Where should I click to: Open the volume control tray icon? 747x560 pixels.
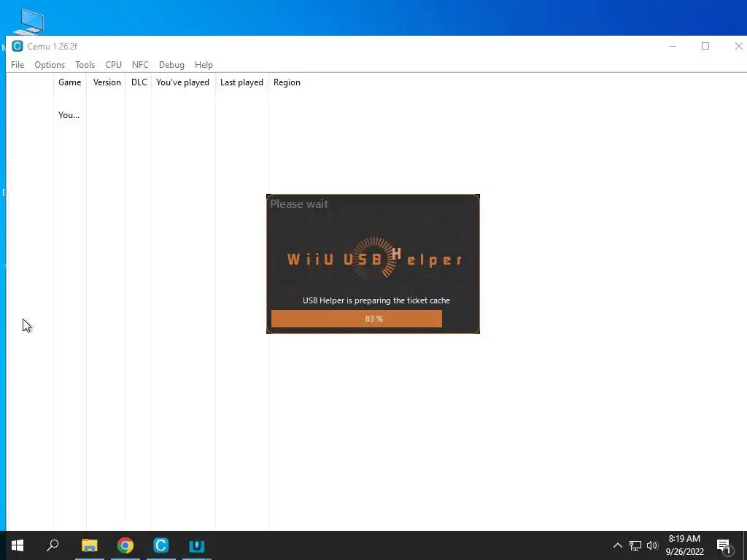(x=652, y=545)
